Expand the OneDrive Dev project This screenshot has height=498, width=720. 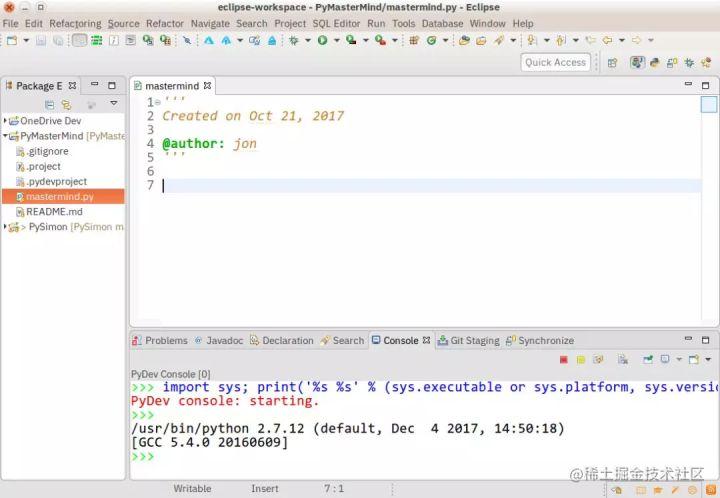(5, 120)
